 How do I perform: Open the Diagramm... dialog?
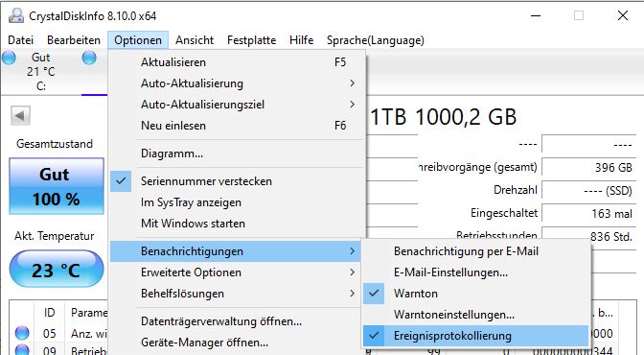238,154
